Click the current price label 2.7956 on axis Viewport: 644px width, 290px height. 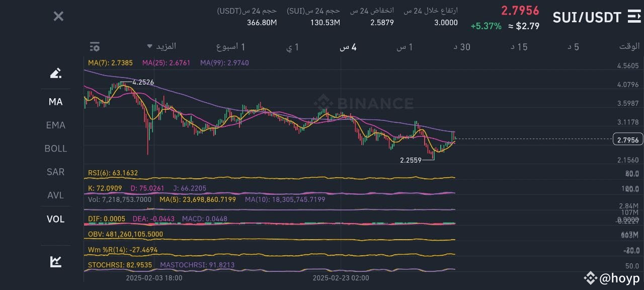(x=628, y=139)
